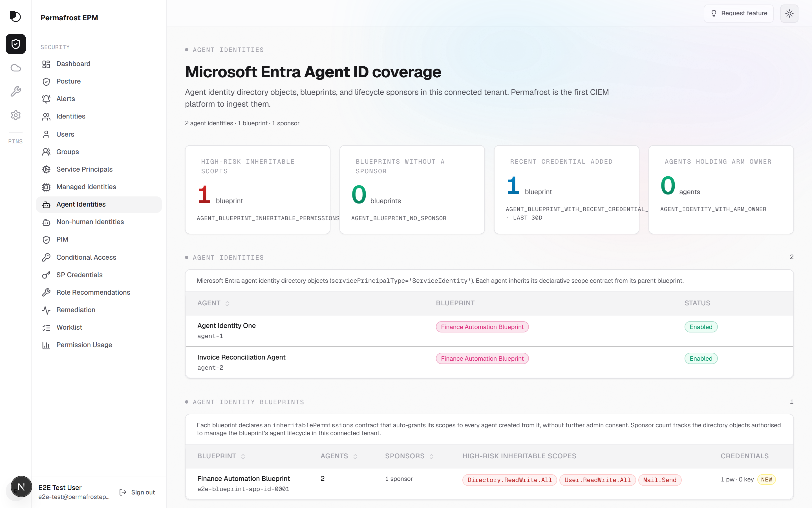This screenshot has width=812, height=508.
Task: Click the Managed Identities chip icon
Action: [46, 187]
